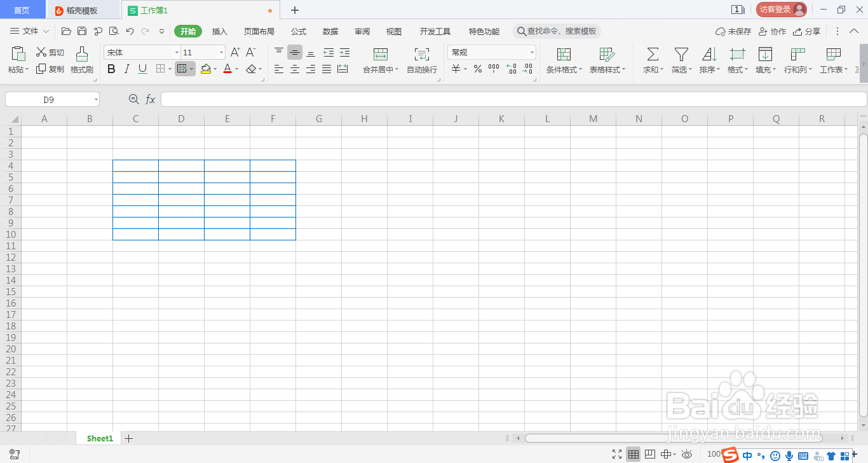Open the Data (数据) tab

tap(330, 31)
